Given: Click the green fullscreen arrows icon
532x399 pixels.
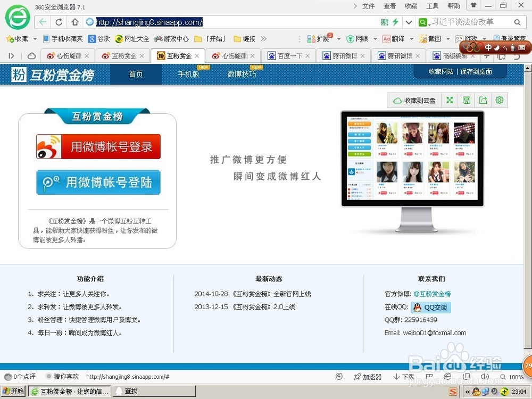Looking at the screenshot, I should click(x=450, y=100).
